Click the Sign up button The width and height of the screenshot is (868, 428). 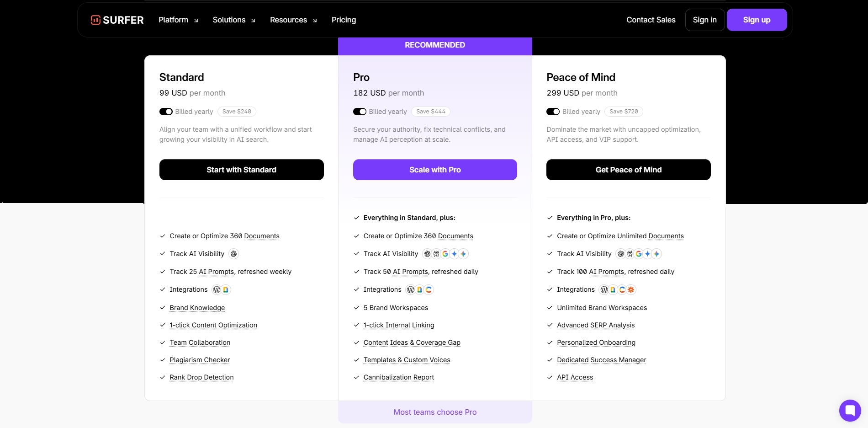coord(757,20)
